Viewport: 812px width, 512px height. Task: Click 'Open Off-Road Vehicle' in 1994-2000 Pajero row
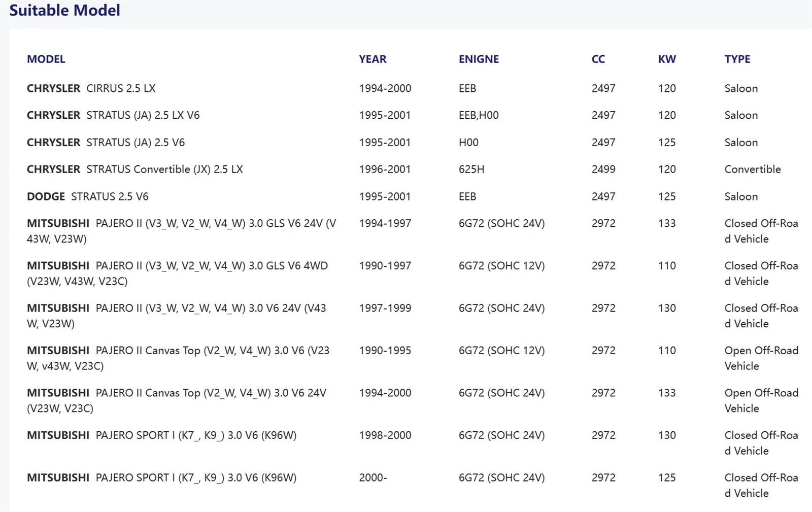point(761,400)
